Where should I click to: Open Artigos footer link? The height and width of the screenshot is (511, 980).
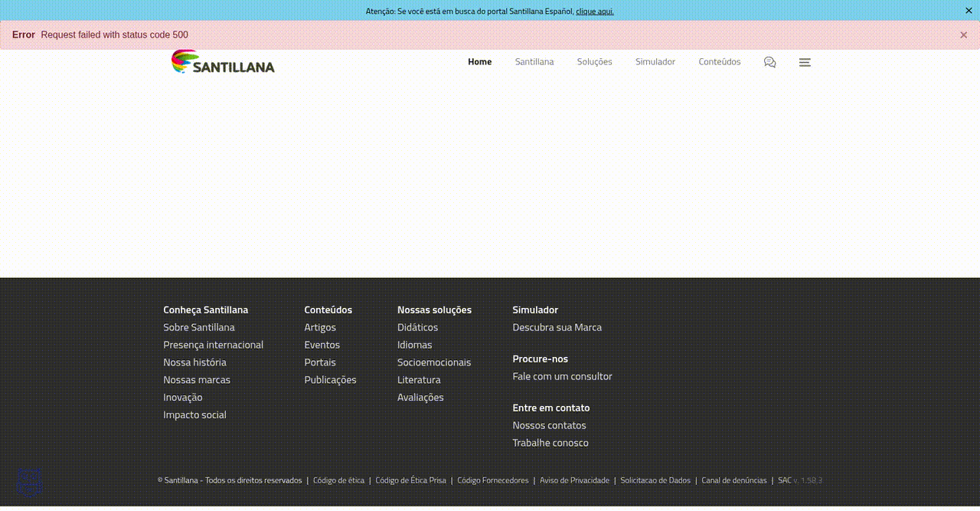click(320, 327)
